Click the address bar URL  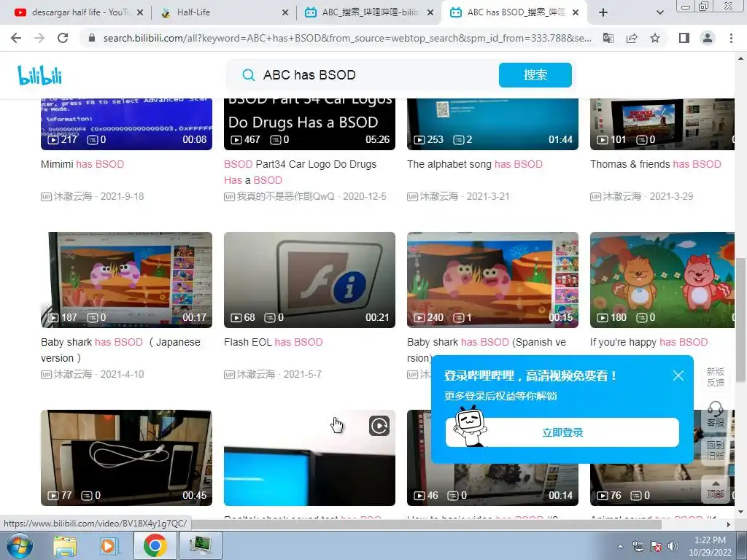click(x=347, y=38)
